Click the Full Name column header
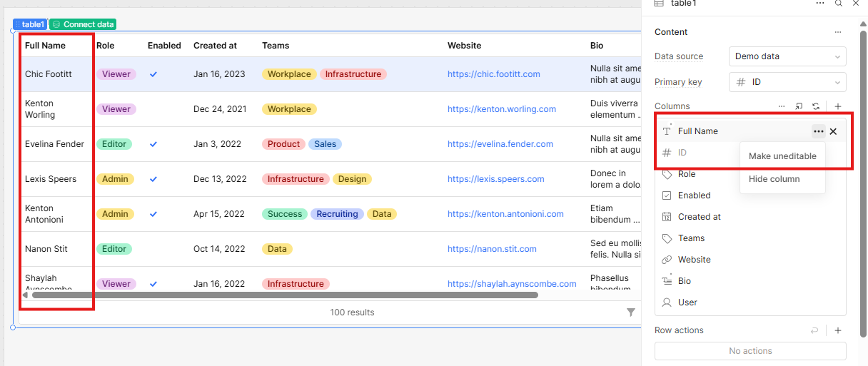 (x=45, y=46)
